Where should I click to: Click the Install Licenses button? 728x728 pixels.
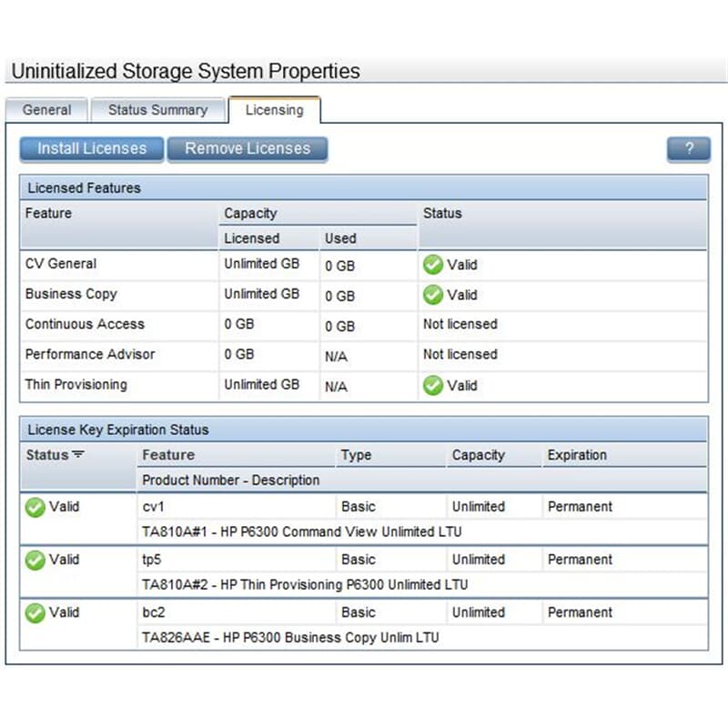coord(92,149)
